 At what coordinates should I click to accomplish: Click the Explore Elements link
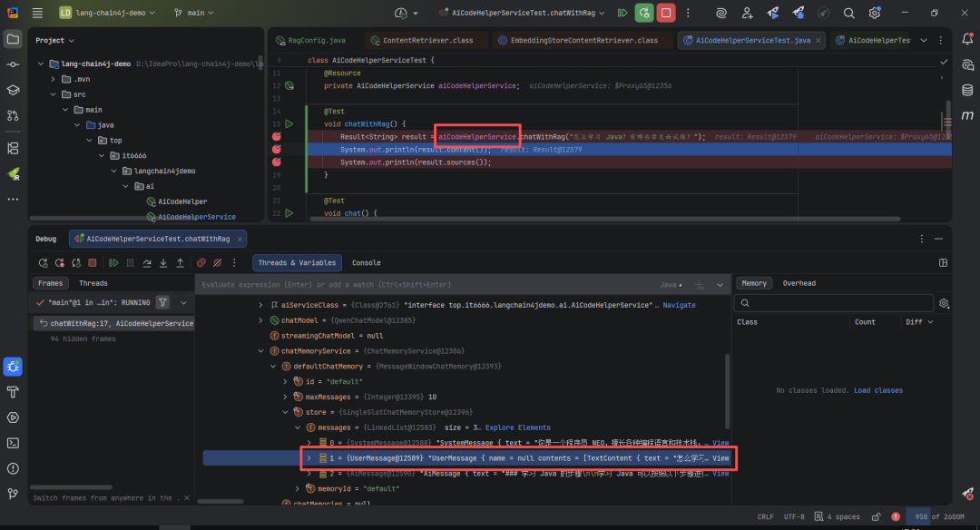[517, 427]
